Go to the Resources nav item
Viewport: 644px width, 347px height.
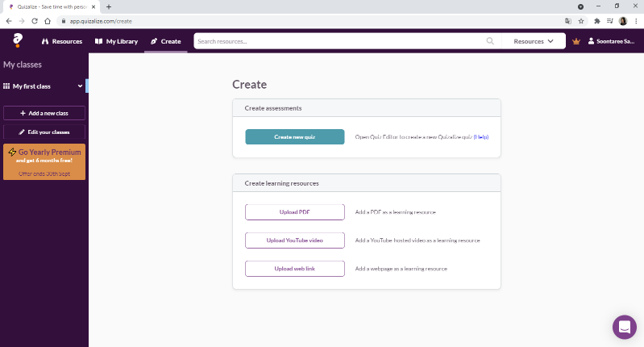coord(62,41)
